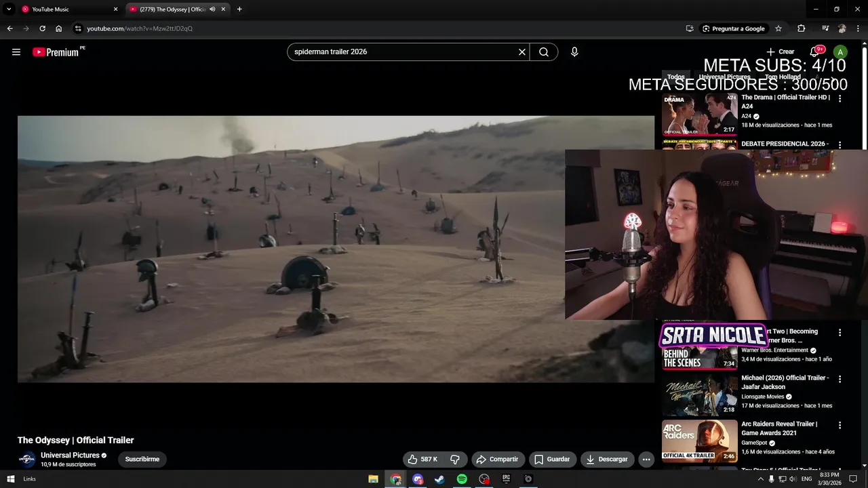Run search with magnifier button
Screen dimensions: 868x488
click(544, 52)
